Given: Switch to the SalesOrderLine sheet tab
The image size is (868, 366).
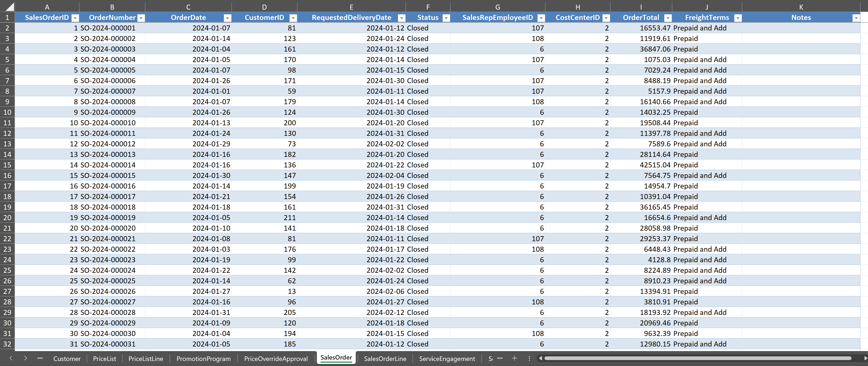Looking at the screenshot, I should tap(385, 359).
